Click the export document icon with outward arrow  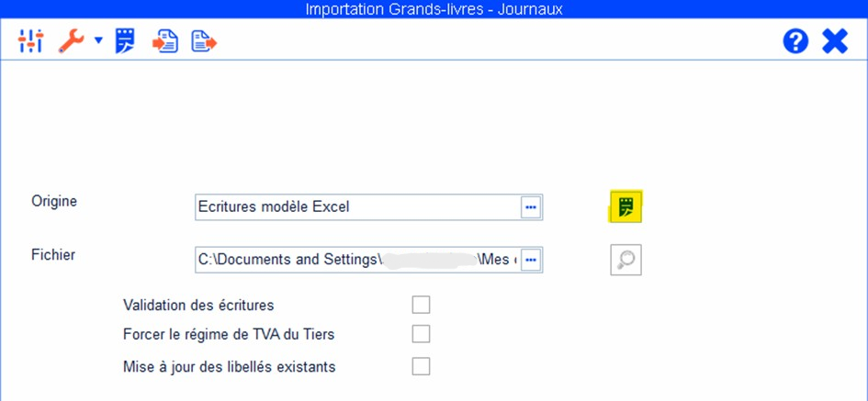204,41
